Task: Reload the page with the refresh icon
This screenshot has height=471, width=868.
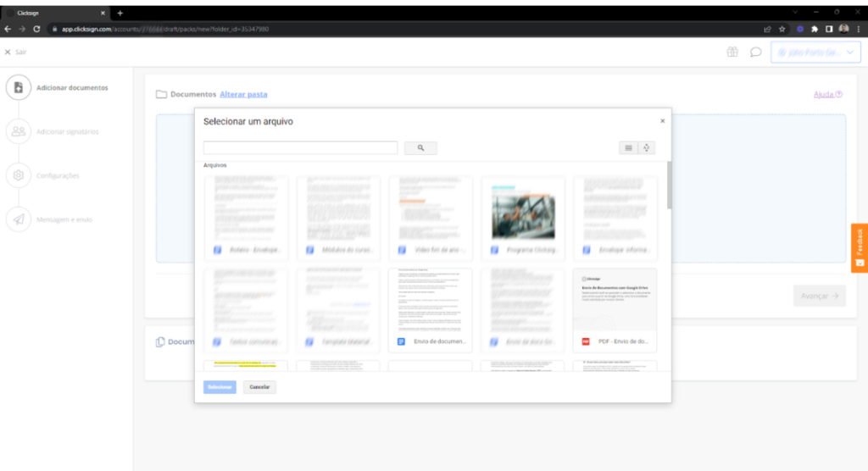Action: point(36,29)
